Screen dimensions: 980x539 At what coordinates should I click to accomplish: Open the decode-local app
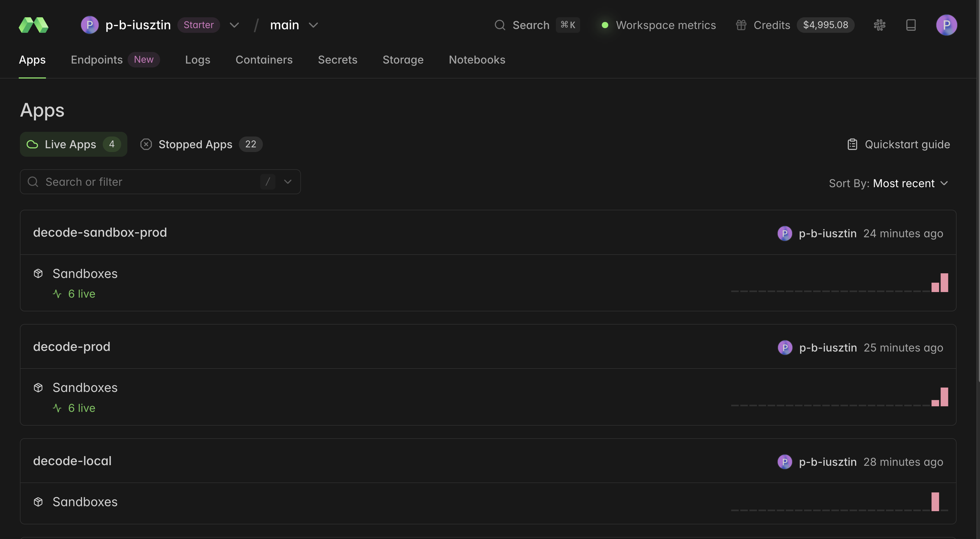[72, 461]
